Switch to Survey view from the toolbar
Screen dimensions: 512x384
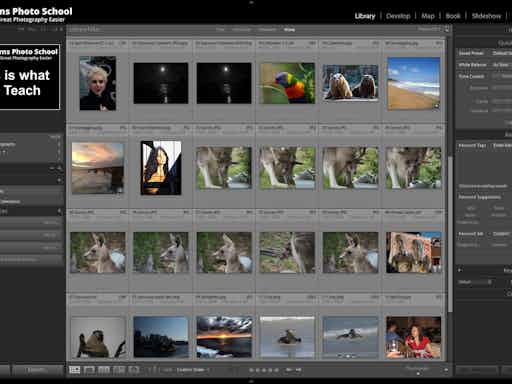(119, 370)
